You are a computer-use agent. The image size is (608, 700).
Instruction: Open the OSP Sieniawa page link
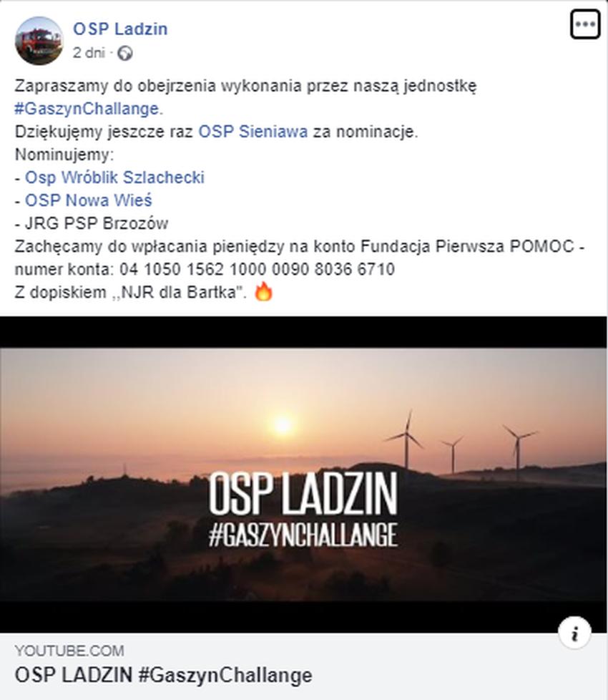point(253,132)
